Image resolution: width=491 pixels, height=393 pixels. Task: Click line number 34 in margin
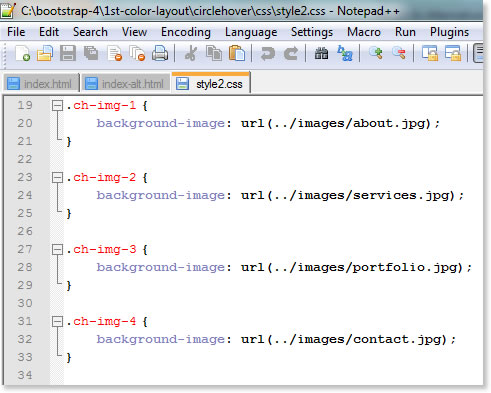[x=25, y=375]
